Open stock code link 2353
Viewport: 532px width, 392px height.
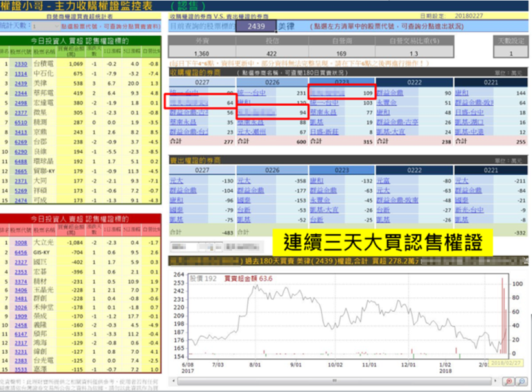[21, 272]
